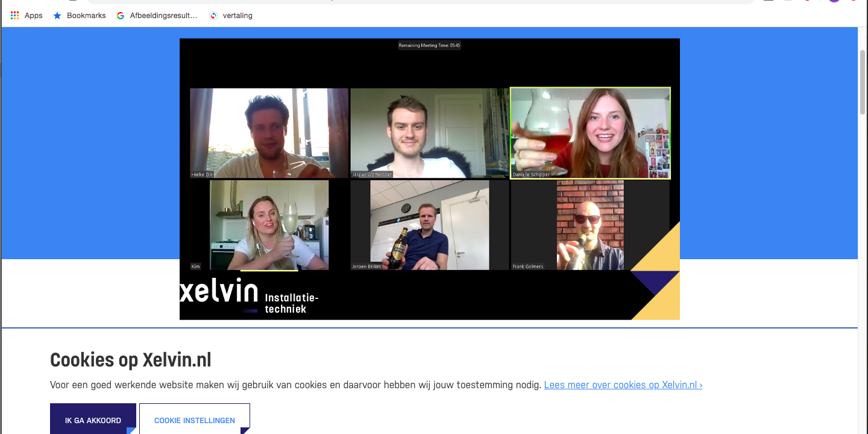Click the Installatie-techniek label in banner
Viewport: 868px width, 434px height.
(292, 303)
